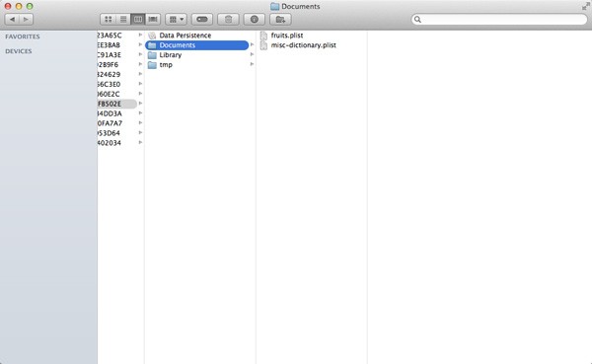Image resolution: width=592 pixels, height=364 pixels.
Task: Select the folder ending in 6C3E0
Action: pyautogui.click(x=110, y=85)
